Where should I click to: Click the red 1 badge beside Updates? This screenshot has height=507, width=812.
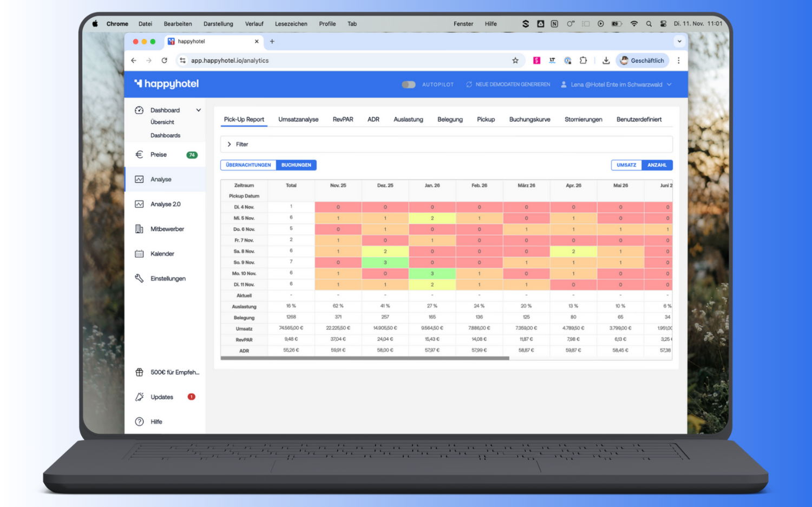[191, 397]
